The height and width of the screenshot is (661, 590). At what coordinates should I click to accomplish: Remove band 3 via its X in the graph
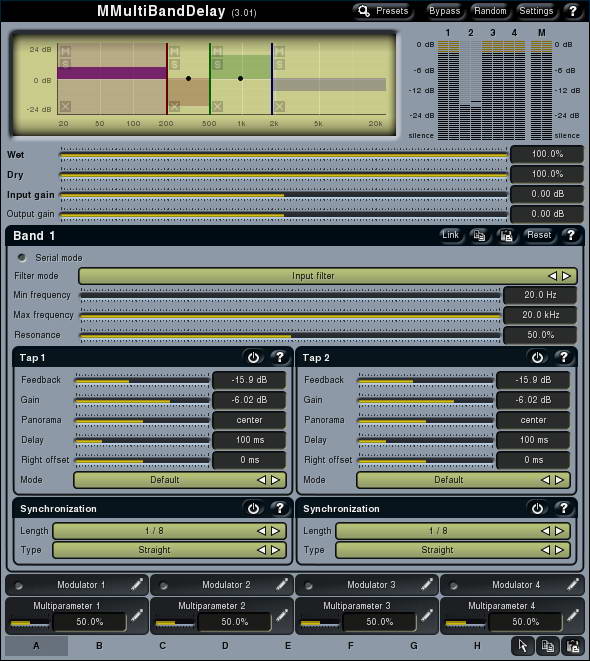pyautogui.click(x=217, y=106)
